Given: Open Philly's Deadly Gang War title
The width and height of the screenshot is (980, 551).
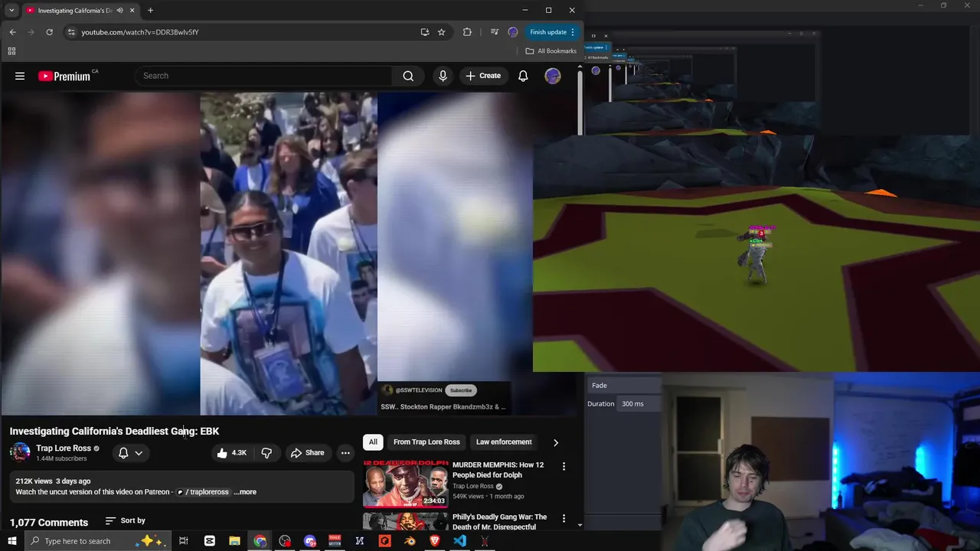Looking at the screenshot, I should [499, 522].
